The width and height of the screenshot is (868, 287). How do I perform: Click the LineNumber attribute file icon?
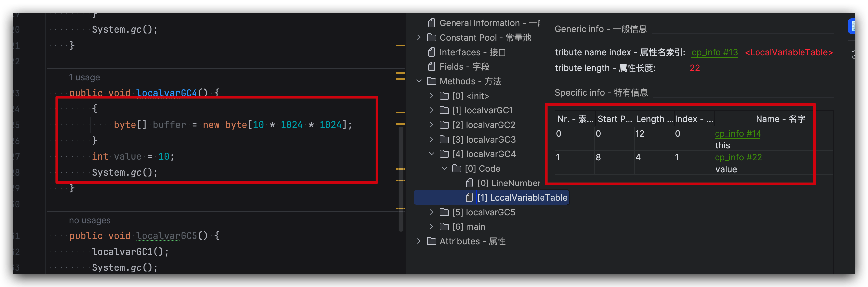469,183
